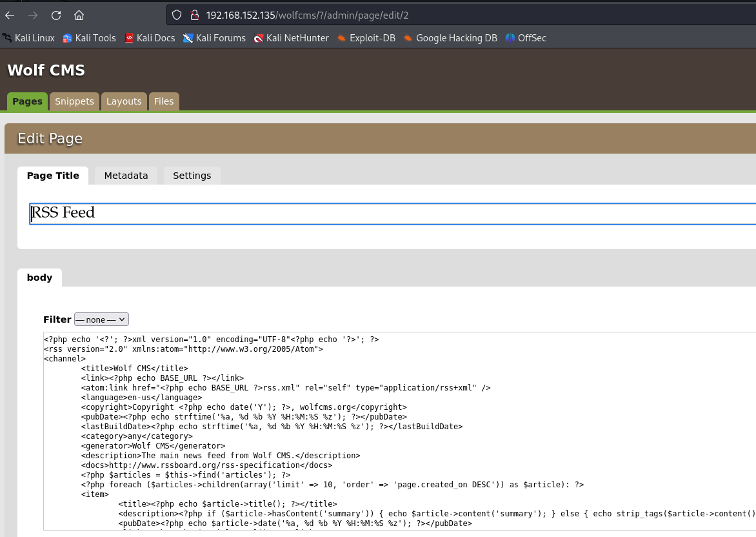This screenshot has height=537, width=756.
Task: Click the shield tracking protection icon
Action: tap(177, 15)
